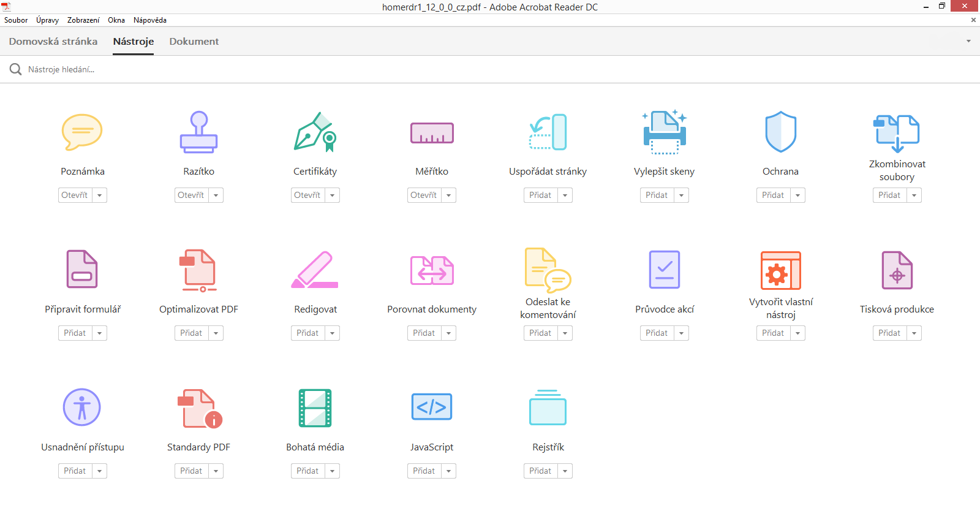Expand dropdown arrow under Optimalizovat PDF

(216, 333)
